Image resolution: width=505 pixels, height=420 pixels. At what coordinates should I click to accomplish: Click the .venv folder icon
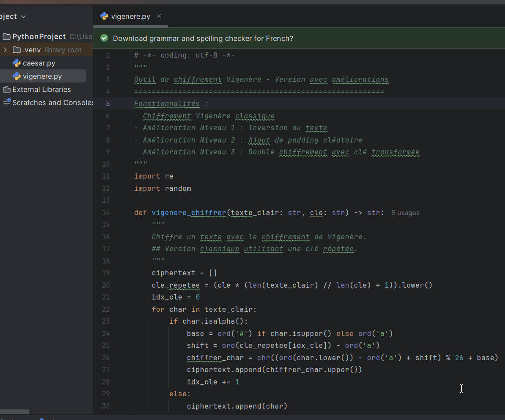(x=17, y=50)
